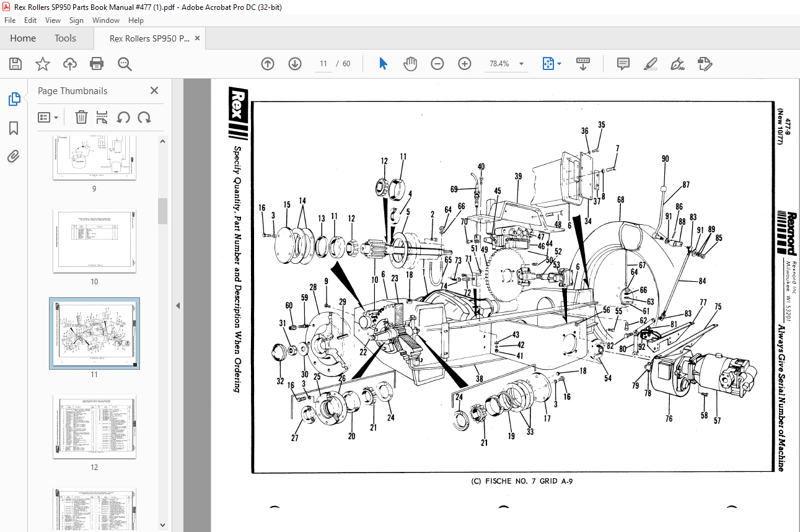The height and width of the screenshot is (532, 800).
Task: Go to next page arrow
Action: tap(295, 64)
